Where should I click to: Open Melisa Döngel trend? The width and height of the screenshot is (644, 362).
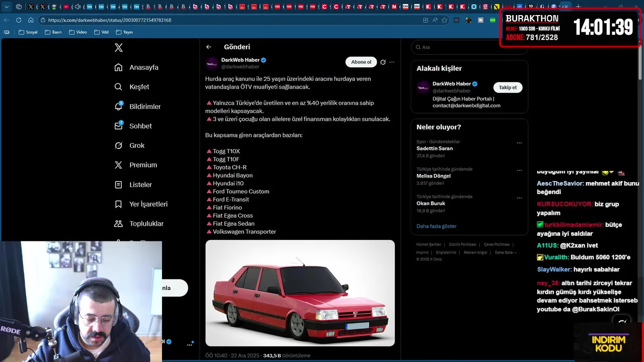[434, 176]
